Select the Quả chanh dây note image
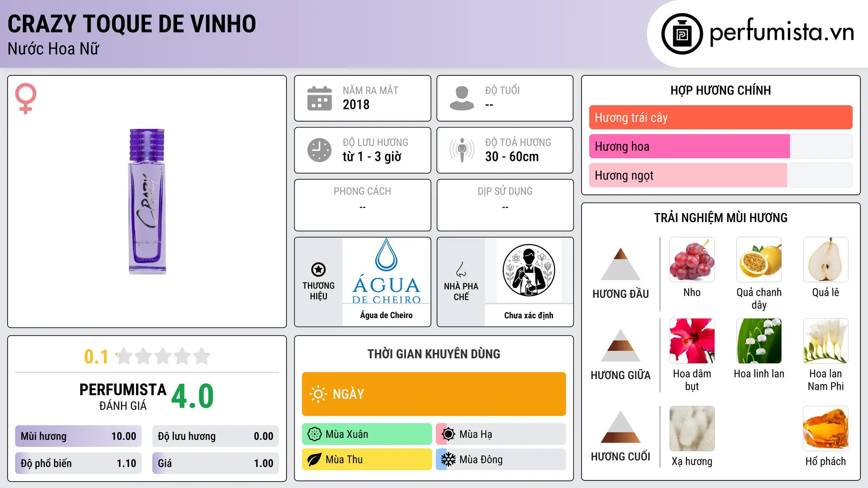Image resolution: width=868 pixels, height=488 pixels. (759, 260)
